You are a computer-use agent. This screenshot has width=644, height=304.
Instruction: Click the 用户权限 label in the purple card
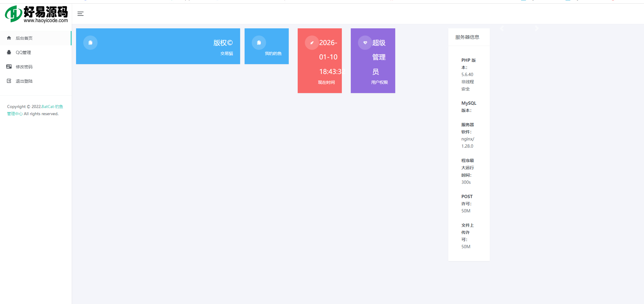pyautogui.click(x=379, y=82)
